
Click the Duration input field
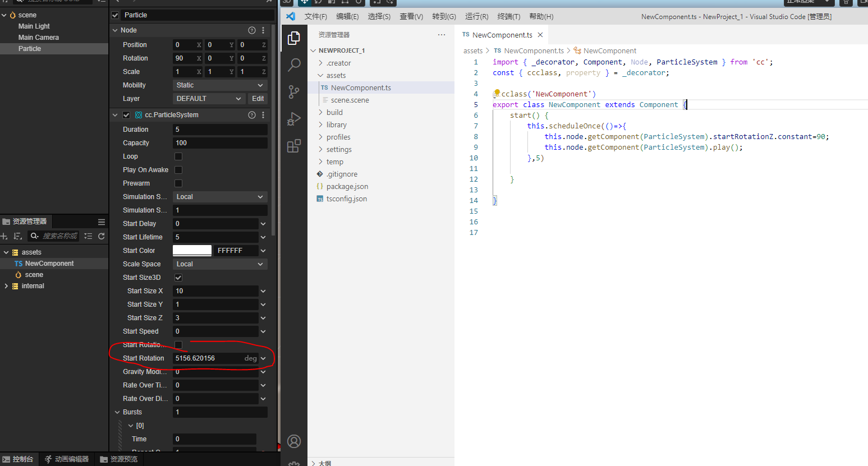(219, 130)
